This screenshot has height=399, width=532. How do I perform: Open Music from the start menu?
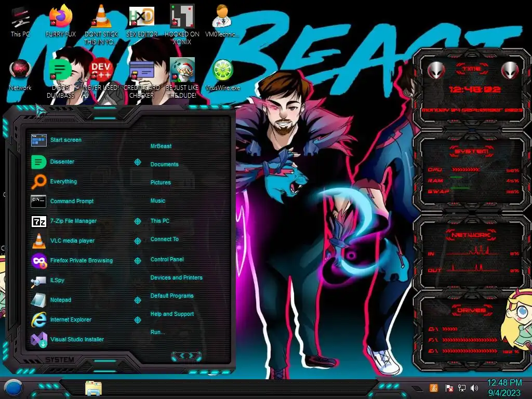[x=158, y=201]
